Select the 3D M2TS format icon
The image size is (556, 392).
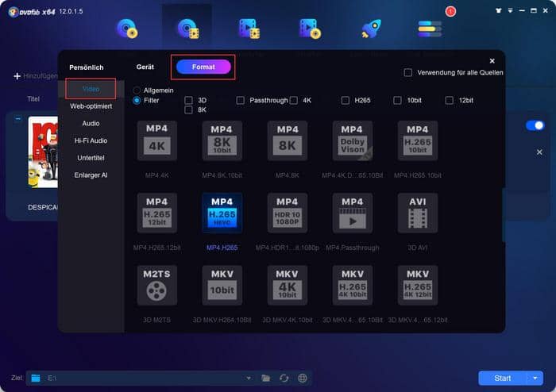(156, 284)
